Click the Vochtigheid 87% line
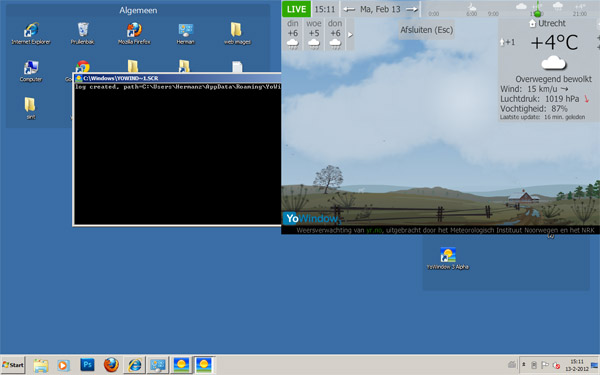This screenshot has width=600, height=375. point(533,109)
